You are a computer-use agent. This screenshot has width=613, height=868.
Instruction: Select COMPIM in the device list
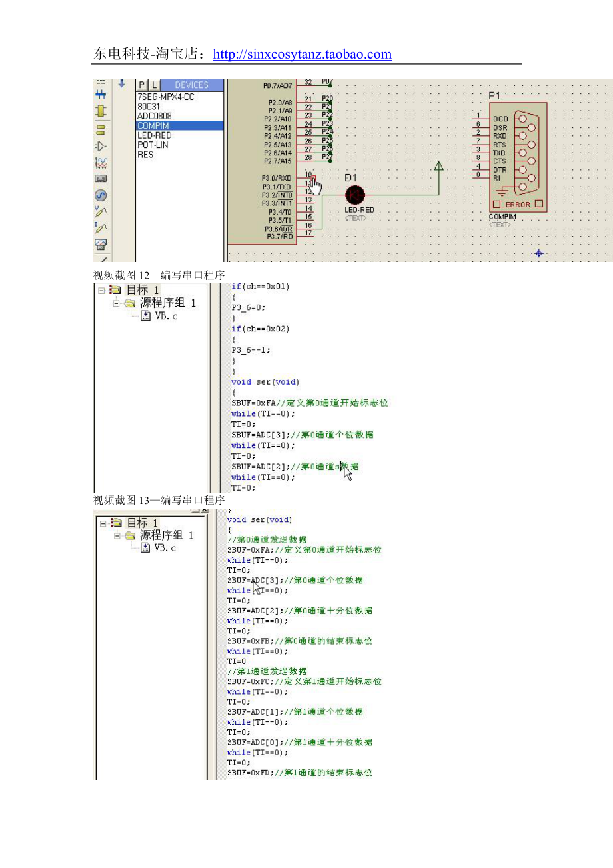pos(180,125)
